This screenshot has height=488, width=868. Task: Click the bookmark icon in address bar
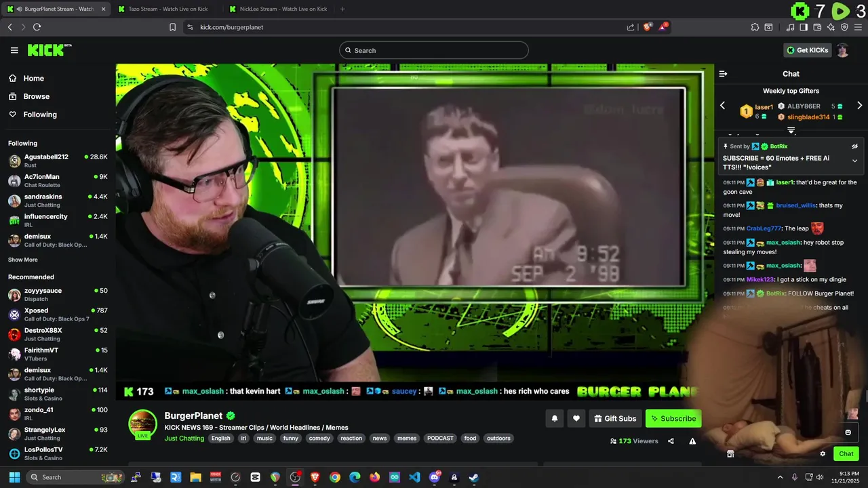pos(172,27)
